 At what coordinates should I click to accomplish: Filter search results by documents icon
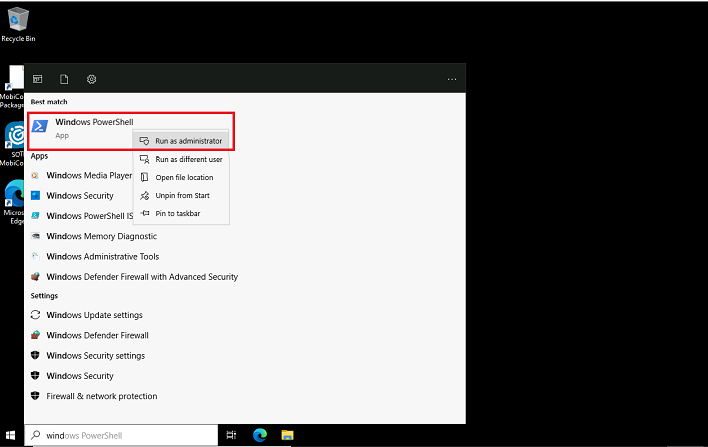[64, 79]
